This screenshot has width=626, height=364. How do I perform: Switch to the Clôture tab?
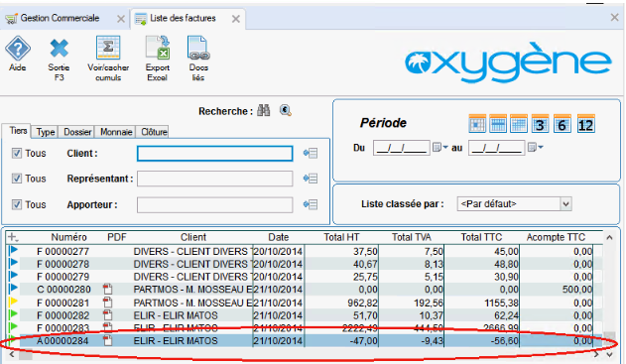point(154,132)
